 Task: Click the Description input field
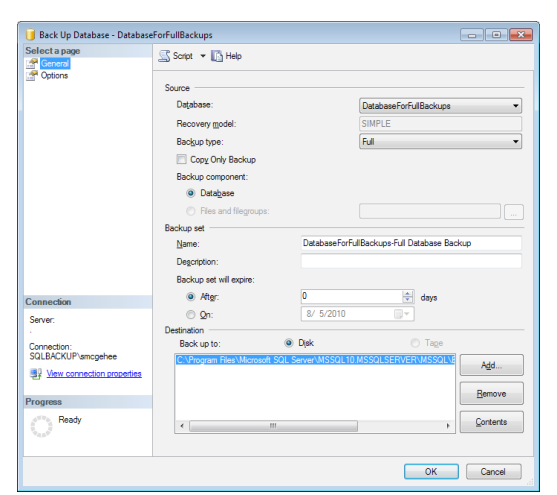(x=411, y=261)
